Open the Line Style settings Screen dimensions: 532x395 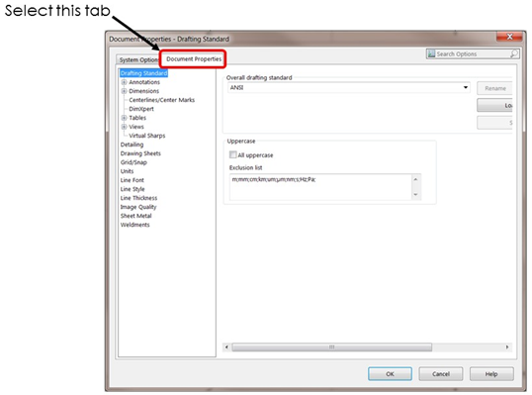click(133, 189)
